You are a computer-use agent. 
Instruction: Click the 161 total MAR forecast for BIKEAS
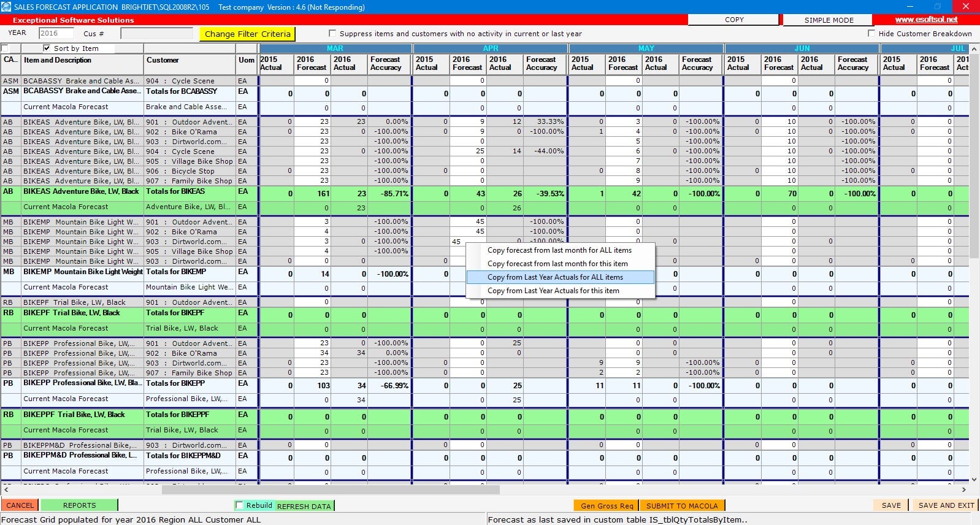tap(313, 193)
